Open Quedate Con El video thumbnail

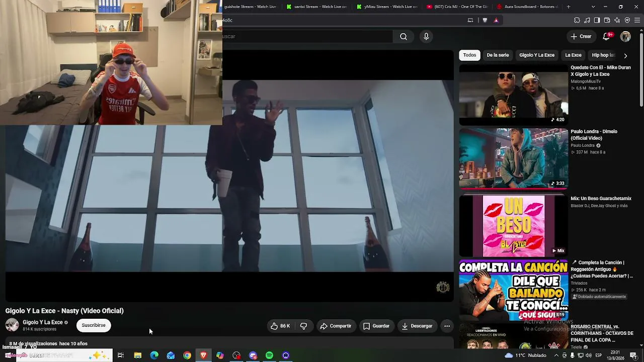[513, 95]
